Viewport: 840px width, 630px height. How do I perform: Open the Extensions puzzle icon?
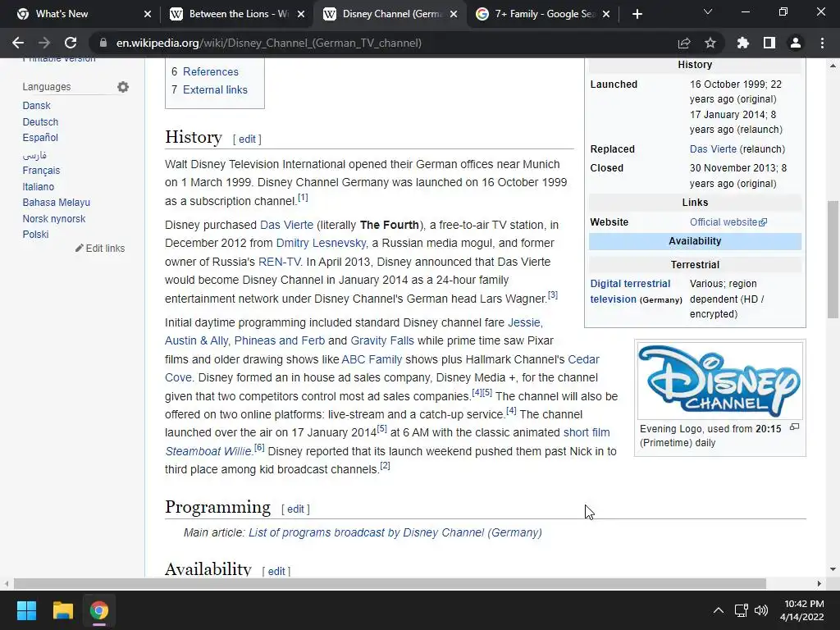(x=742, y=43)
